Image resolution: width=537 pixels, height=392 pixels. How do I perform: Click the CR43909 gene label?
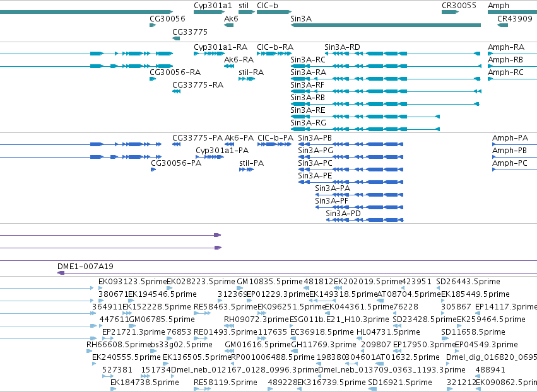515,18
